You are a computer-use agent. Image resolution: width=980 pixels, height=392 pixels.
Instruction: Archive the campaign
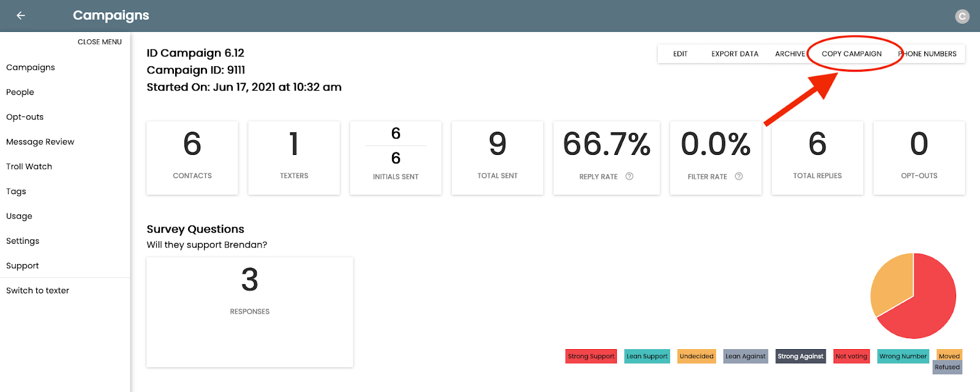click(x=790, y=54)
